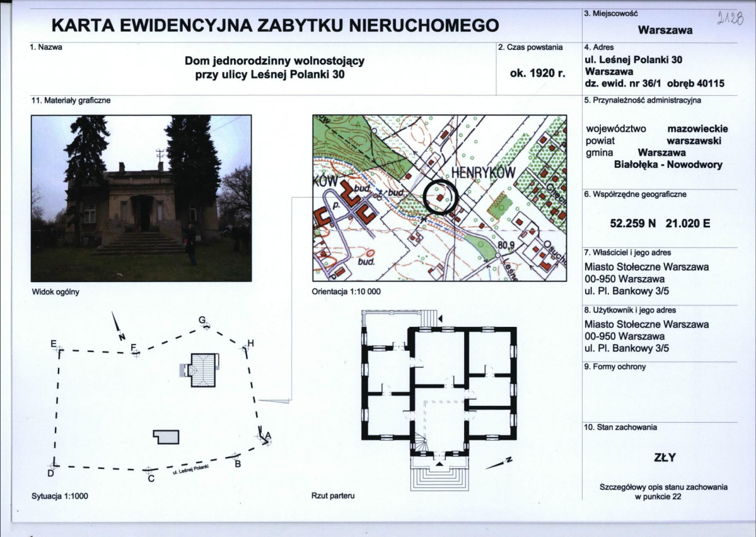
Task: Click the 'HENRYKÓW' label on the map
Action: (x=484, y=173)
